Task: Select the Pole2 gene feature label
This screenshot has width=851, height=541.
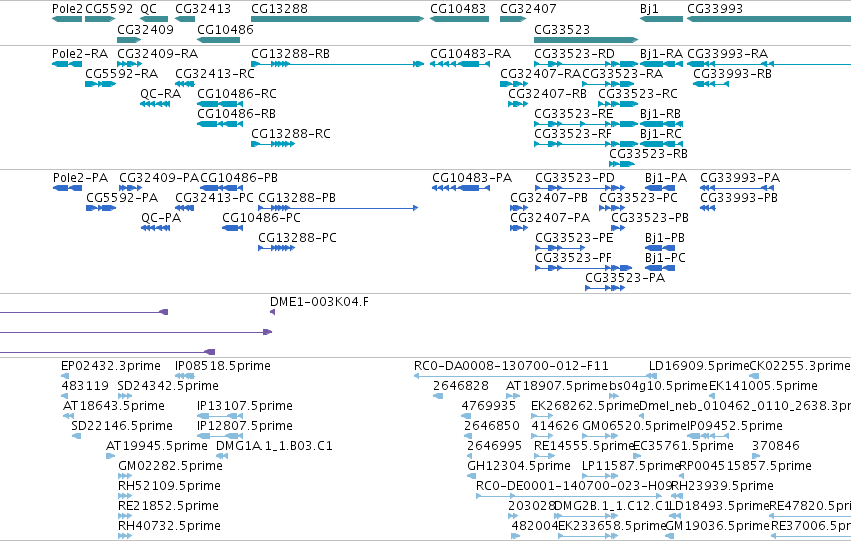Action: (67, 9)
